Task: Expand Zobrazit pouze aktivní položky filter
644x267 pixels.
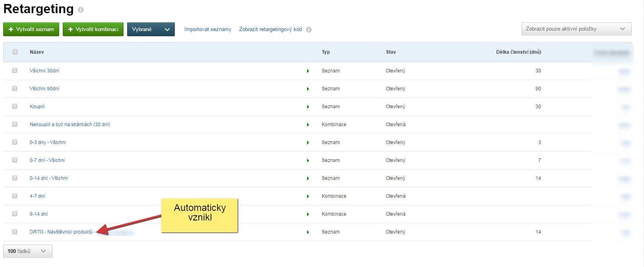Action: (576, 29)
